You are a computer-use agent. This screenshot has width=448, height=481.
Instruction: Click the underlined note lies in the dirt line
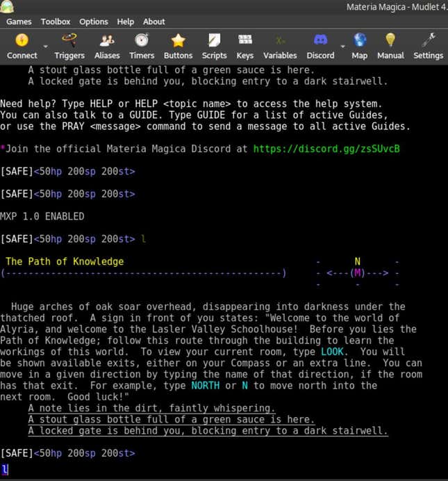(151, 408)
